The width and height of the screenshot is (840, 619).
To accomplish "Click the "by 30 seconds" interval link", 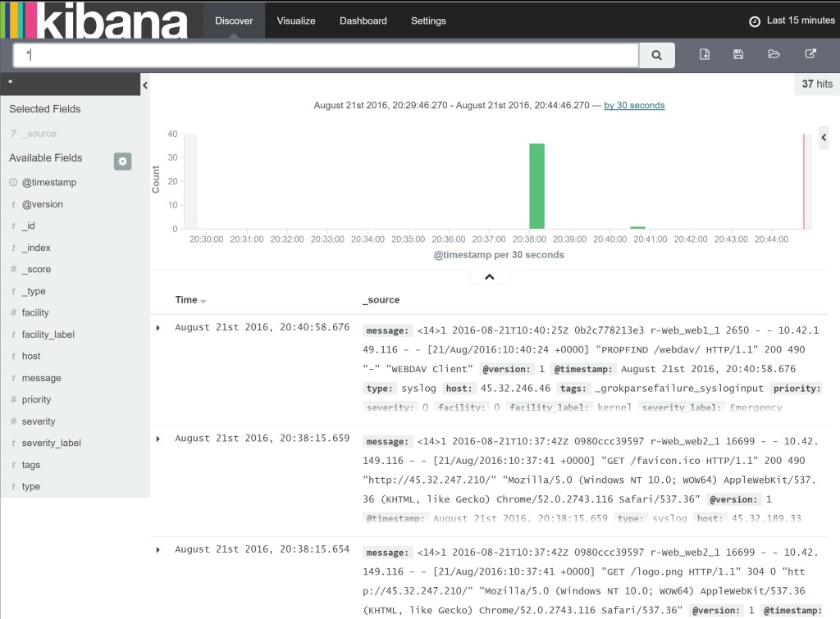I will tap(634, 106).
